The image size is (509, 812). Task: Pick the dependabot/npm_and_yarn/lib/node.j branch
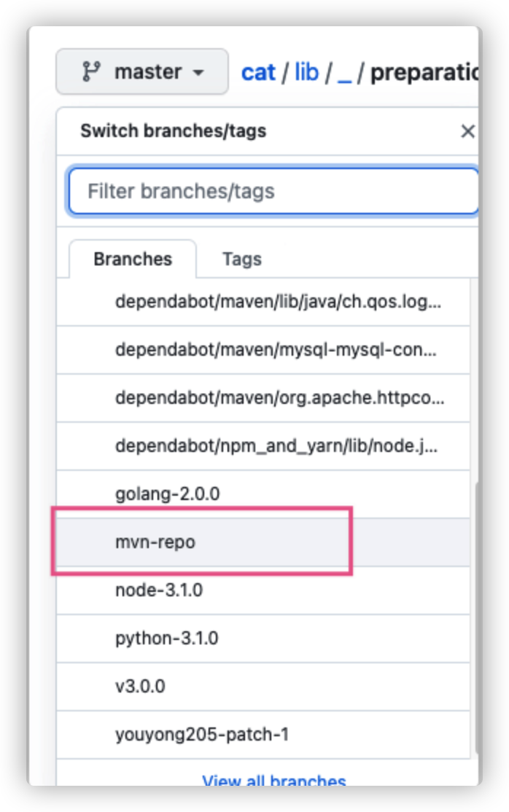pos(276,446)
